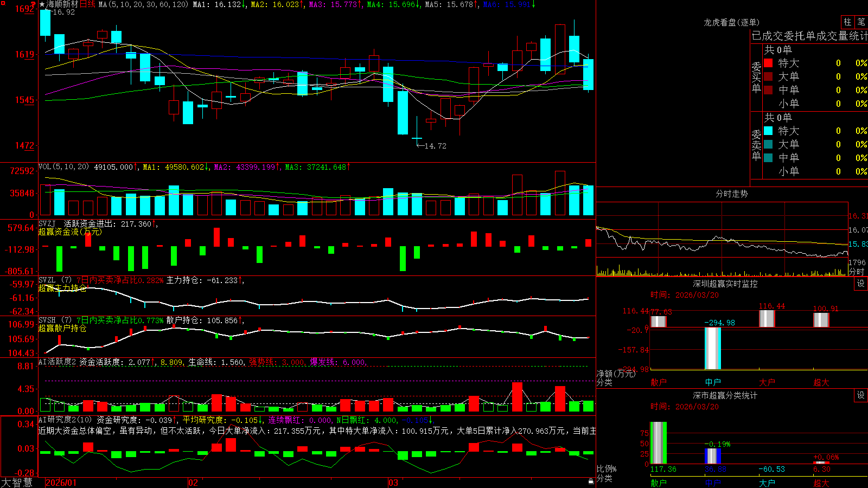Click the MA5: 15.678 value
The height and width of the screenshot is (488, 868).
451,4
